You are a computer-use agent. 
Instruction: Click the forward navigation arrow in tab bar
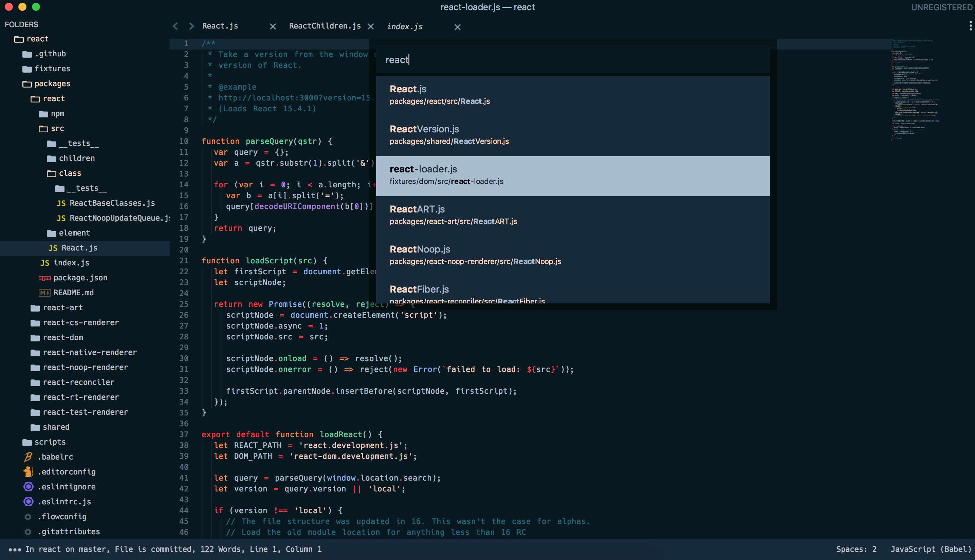[x=191, y=26]
